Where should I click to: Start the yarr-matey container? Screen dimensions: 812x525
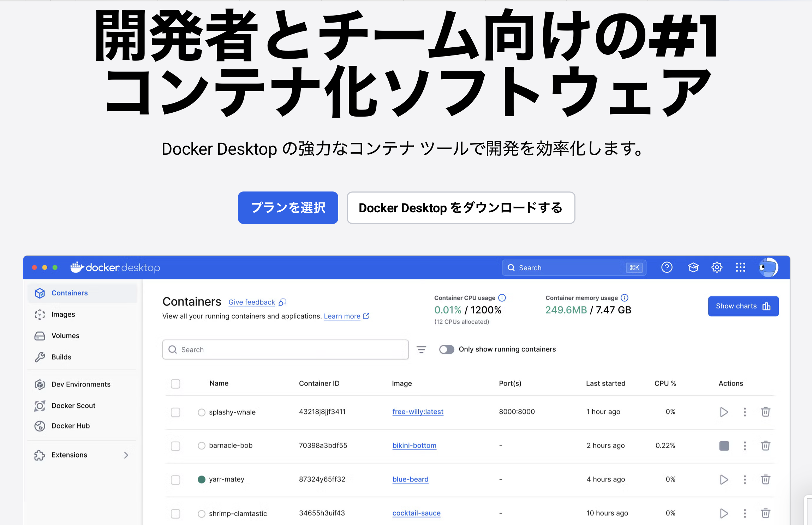click(x=724, y=479)
